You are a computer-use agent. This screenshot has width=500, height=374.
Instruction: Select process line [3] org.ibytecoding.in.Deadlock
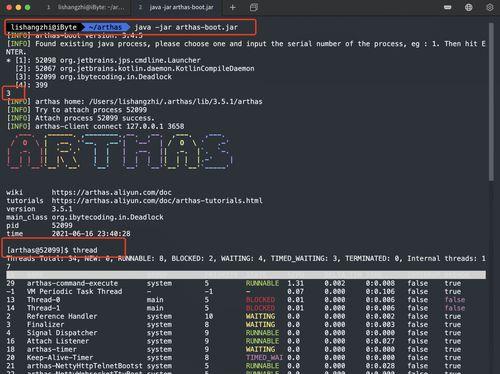pos(93,77)
